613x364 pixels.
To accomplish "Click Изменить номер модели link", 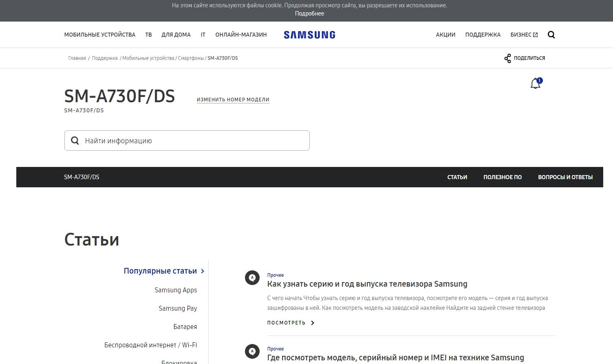I will point(233,100).
